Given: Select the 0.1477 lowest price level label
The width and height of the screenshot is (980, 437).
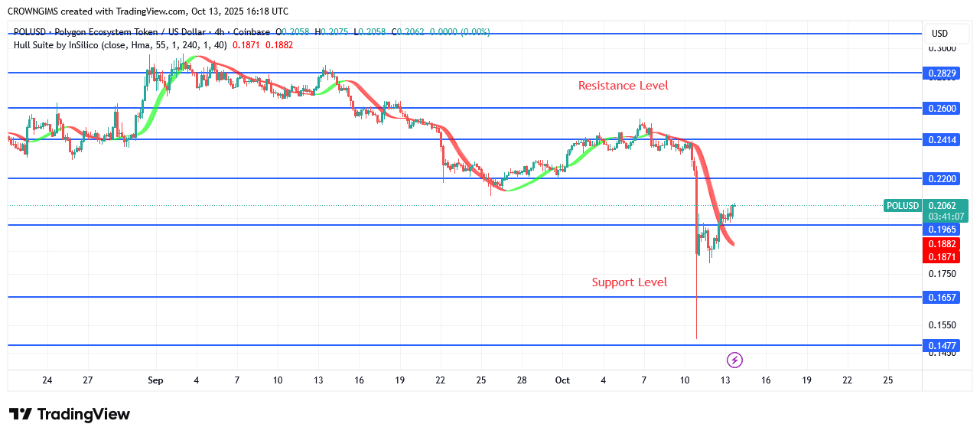Looking at the screenshot, I should [x=942, y=346].
